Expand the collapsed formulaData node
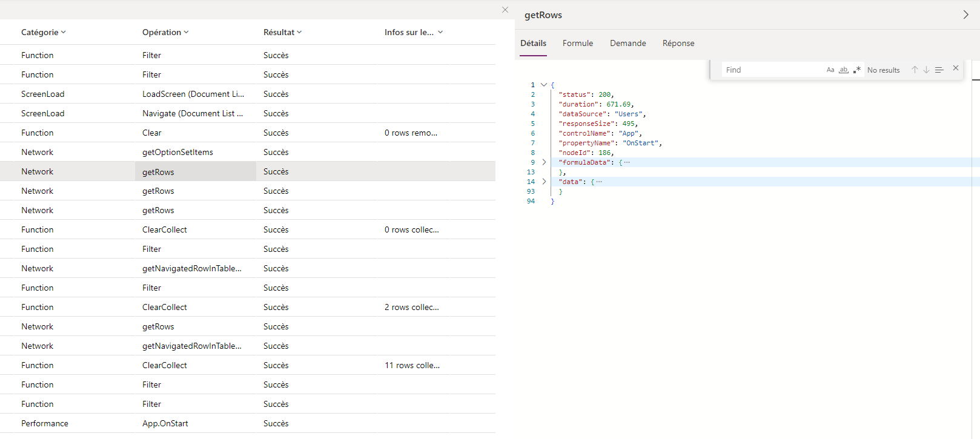This screenshot has height=439, width=980. coord(544,162)
